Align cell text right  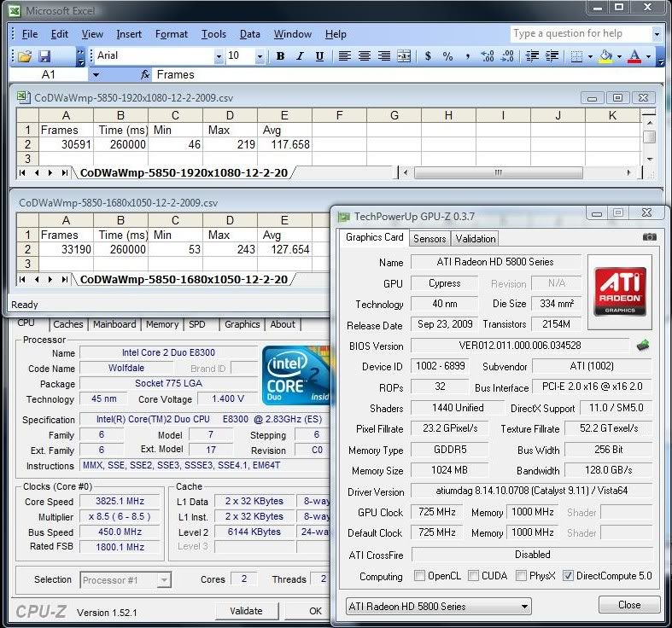(x=384, y=56)
